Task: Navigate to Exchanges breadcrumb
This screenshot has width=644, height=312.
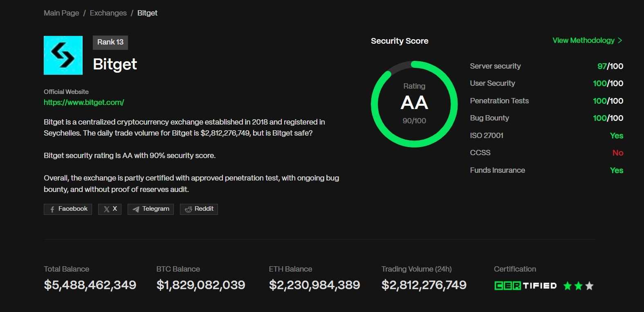Action: (108, 13)
